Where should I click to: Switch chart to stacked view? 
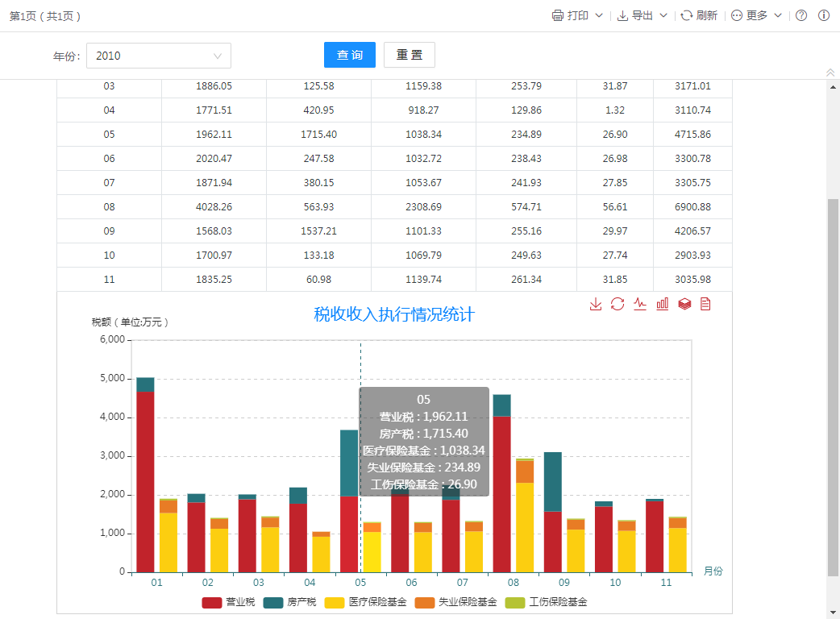(x=684, y=304)
